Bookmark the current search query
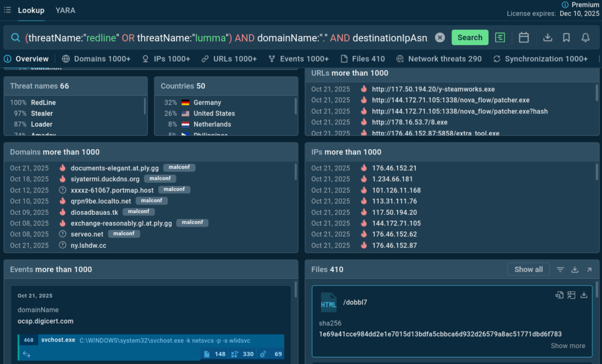Screen dimensions: 602x364 tap(566, 38)
